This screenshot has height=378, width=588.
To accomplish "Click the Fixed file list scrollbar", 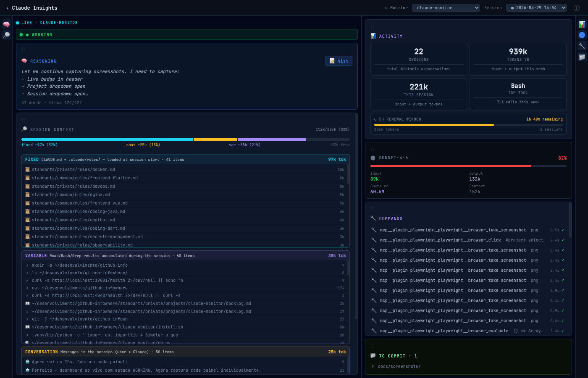I will pyautogui.click(x=348, y=174).
